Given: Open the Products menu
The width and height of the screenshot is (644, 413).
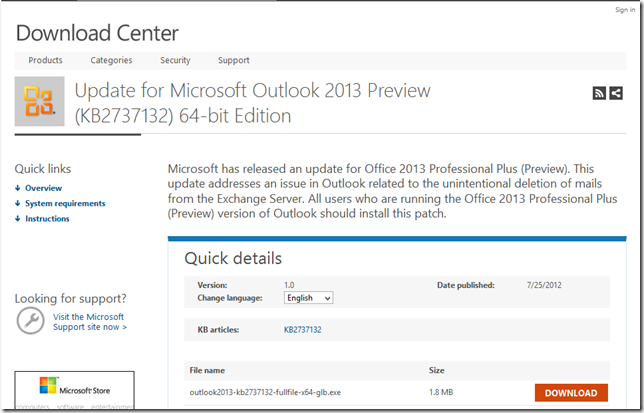Looking at the screenshot, I should coord(45,60).
